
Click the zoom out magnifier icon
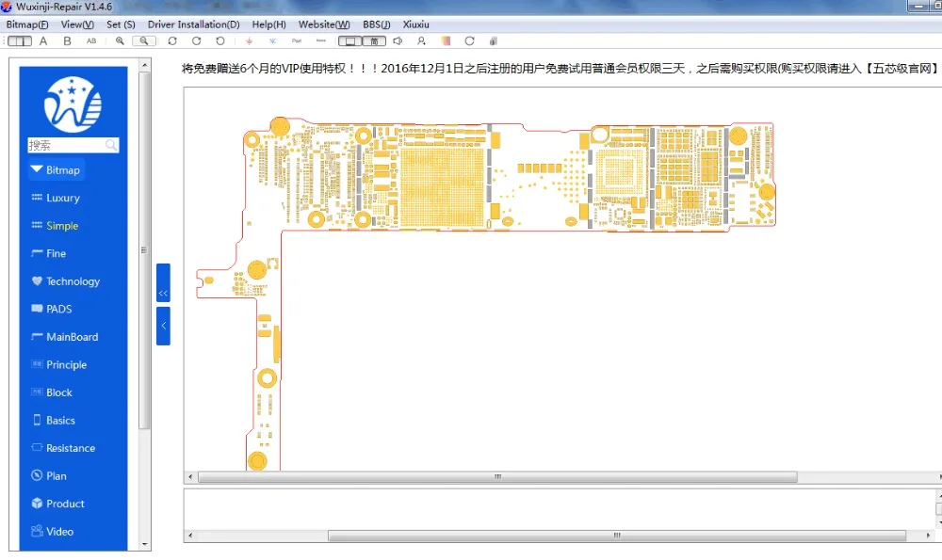point(144,40)
